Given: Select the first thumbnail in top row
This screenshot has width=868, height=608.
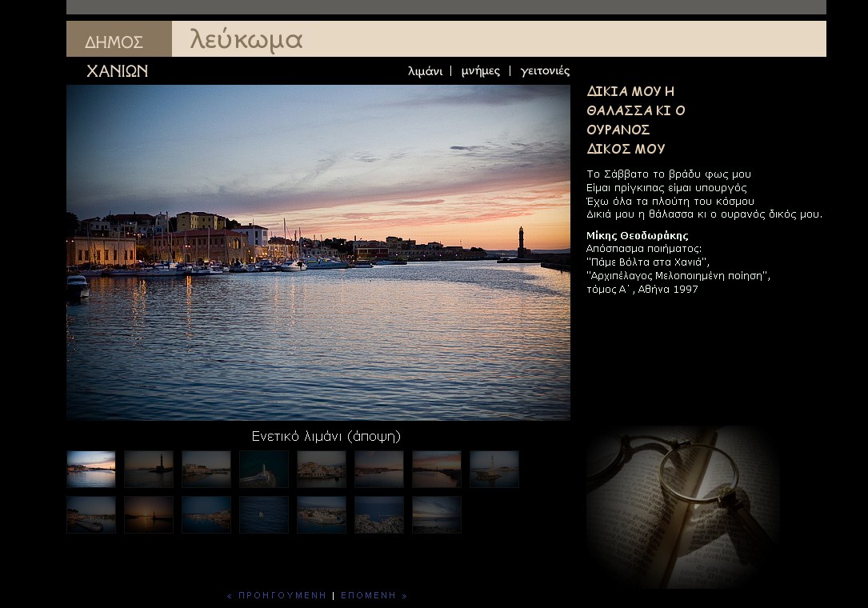Looking at the screenshot, I should tap(91, 469).
